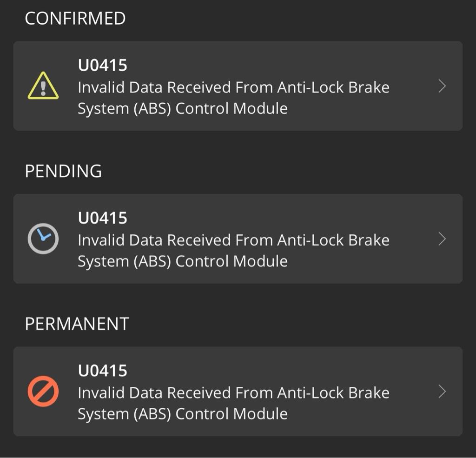Click the pending clock icon
The width and height of the screenshot is (476, 458).
coord(43,239)
